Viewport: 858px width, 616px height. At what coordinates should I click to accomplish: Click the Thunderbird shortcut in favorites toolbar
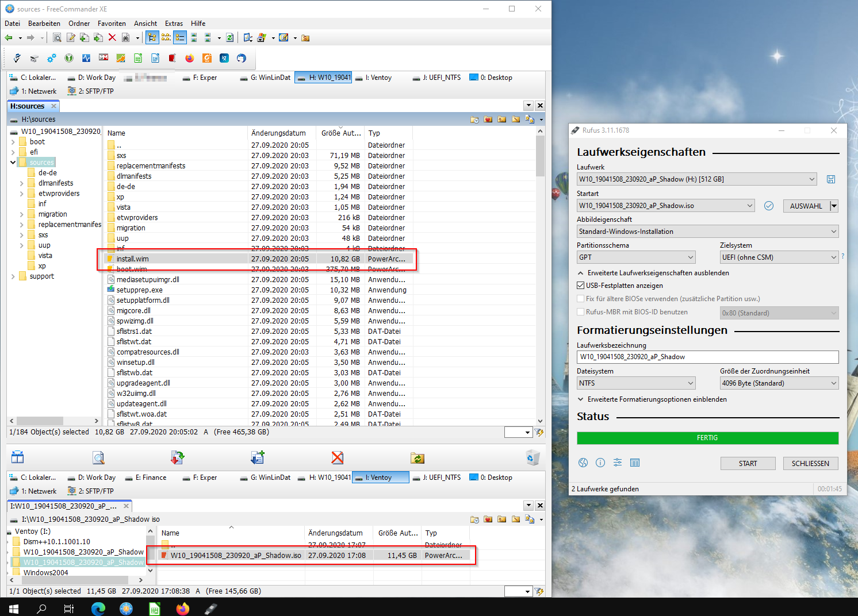click(242, 58)
